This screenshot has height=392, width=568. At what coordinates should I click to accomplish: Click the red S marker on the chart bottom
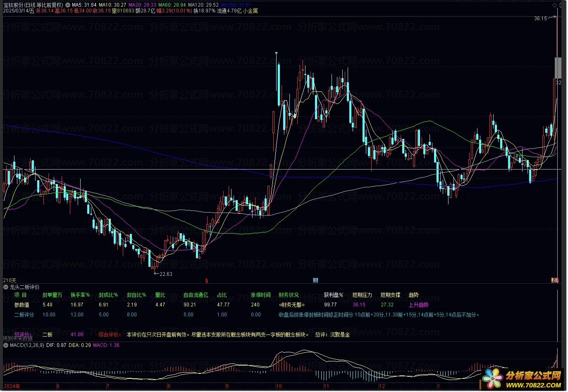206,281
